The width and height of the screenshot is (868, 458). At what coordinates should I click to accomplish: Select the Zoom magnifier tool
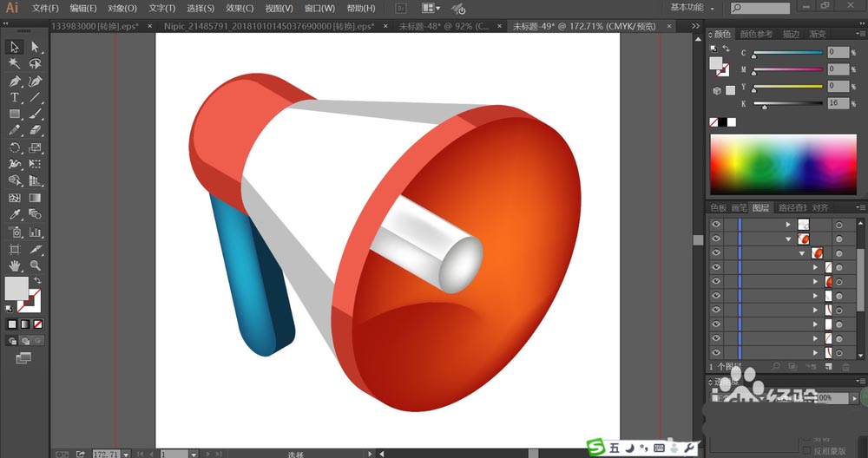pos(35,266)
